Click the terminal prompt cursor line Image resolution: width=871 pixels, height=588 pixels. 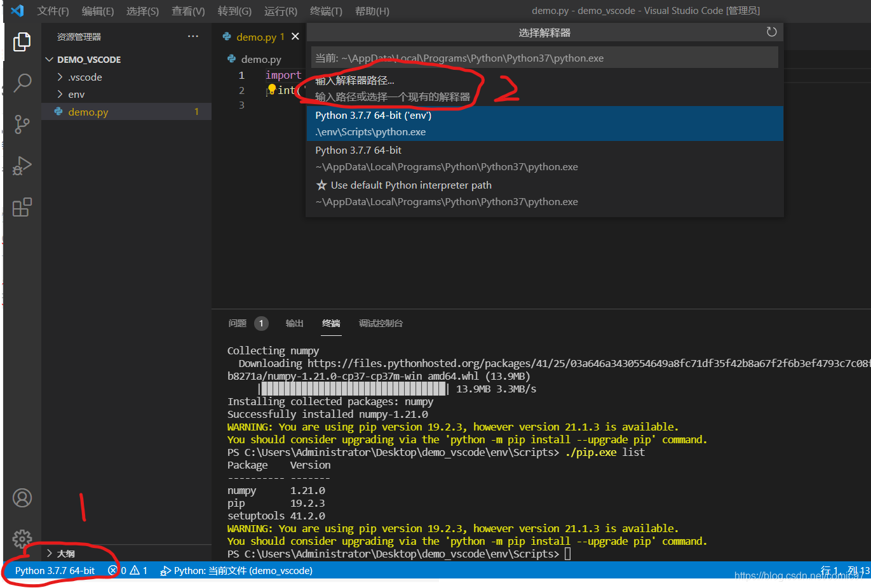click(399, 554)
